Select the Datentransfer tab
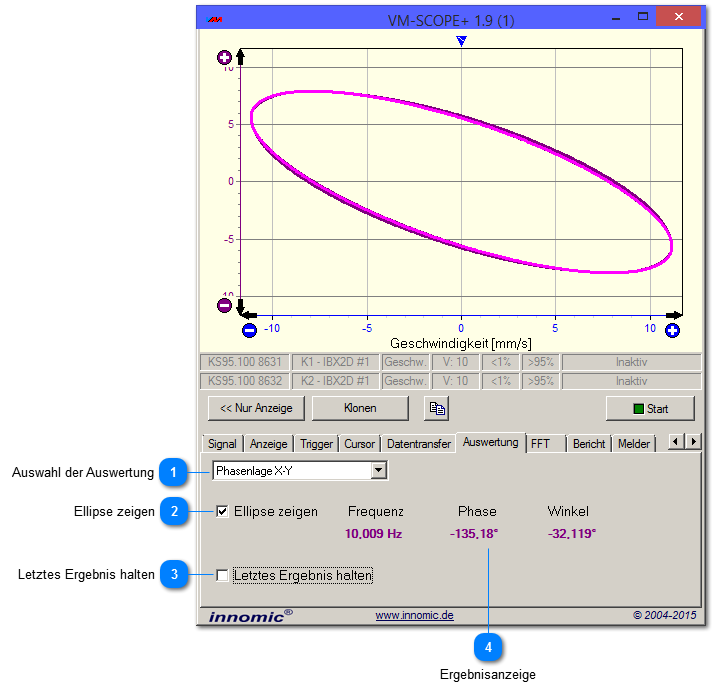Screen dimensions: 715x698 (419, 443)
